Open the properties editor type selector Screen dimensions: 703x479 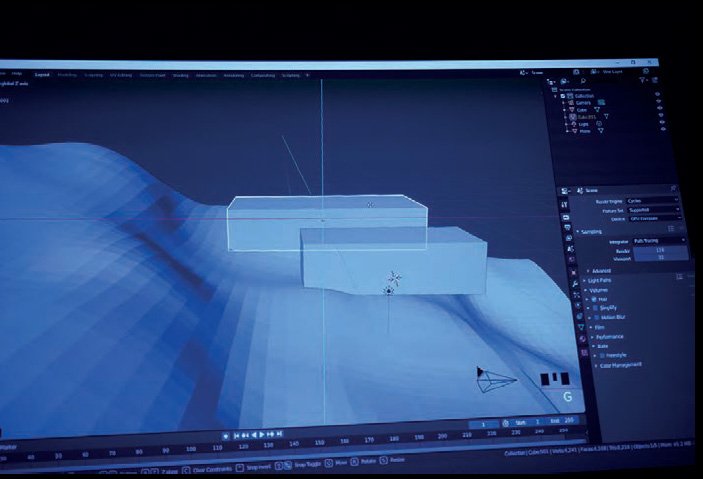565,191
